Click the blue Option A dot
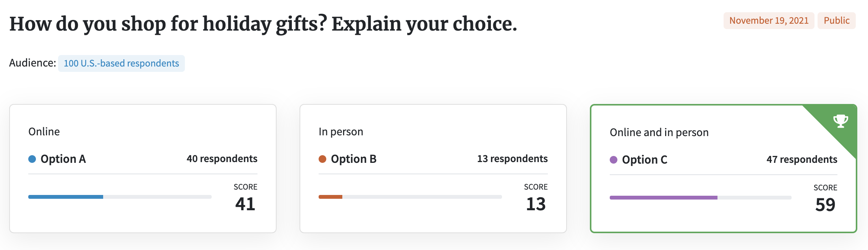This screenshot has height=250, width=868. coord(32,159)
